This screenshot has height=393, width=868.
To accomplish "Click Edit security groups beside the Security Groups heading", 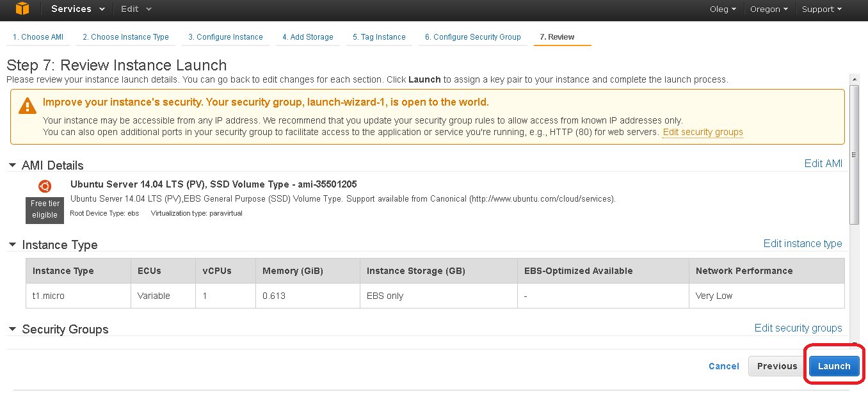I will (x=798, y=328).
